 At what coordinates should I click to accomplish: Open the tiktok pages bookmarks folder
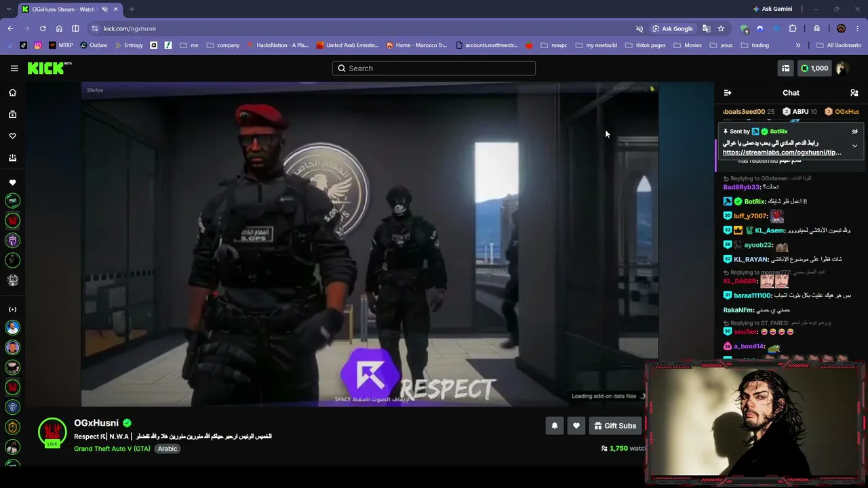pyautogui.click(x=645, y=45)
